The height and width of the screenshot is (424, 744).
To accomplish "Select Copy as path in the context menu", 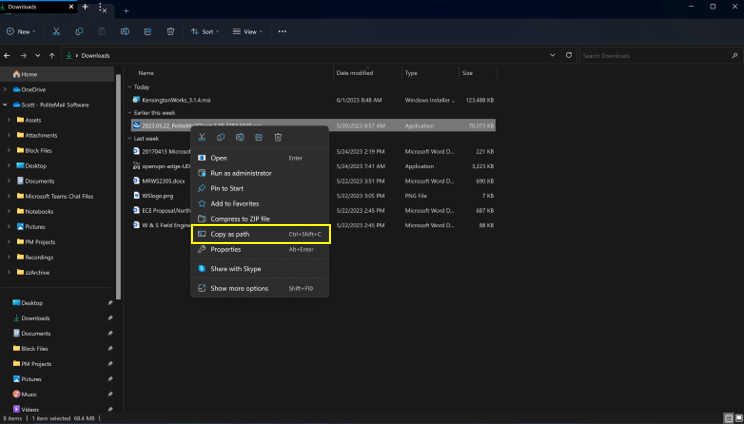I will coord(230,234).
